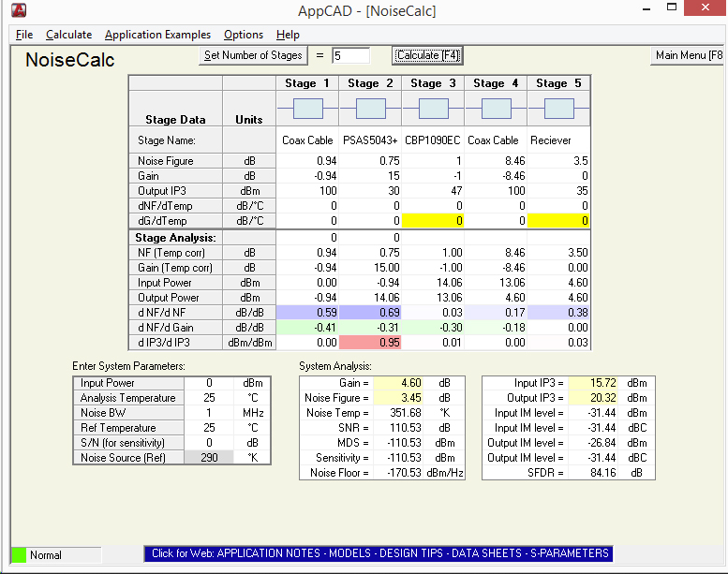Click the green Normal status indicator
Screen dimensions: 728x574
click(x=19, y=554)
